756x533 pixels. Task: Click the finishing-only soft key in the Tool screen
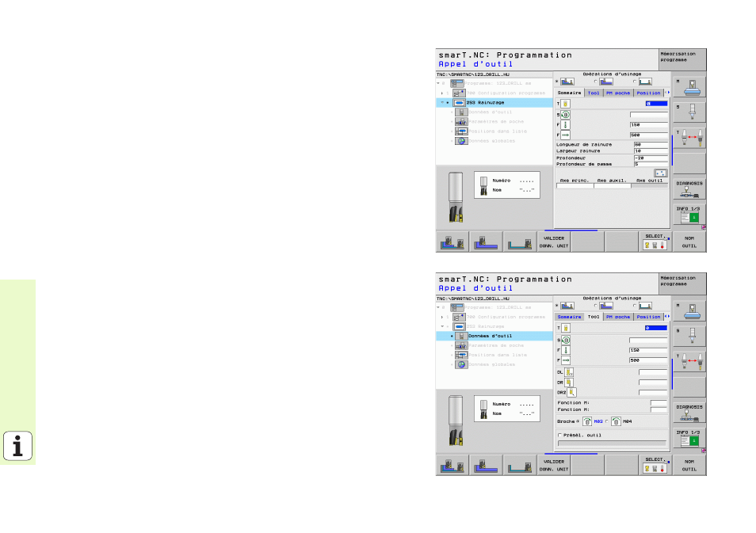[520, 466]
